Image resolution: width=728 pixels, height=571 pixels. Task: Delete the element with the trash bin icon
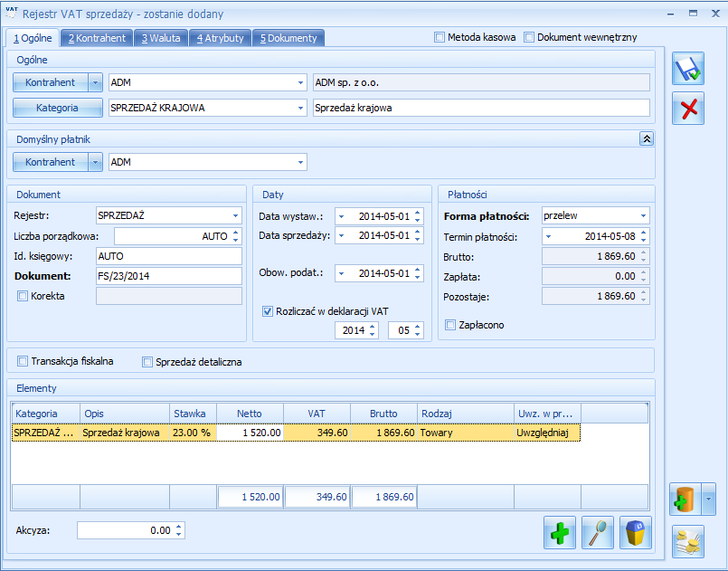tap(636, 532)
